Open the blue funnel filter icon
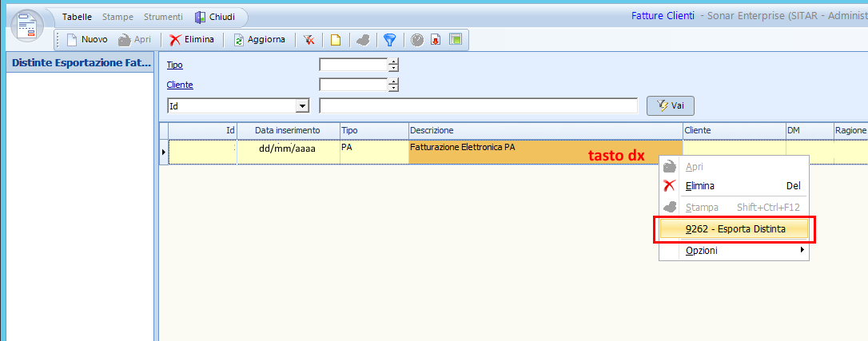The image size is (868, 341). point(389,39)
